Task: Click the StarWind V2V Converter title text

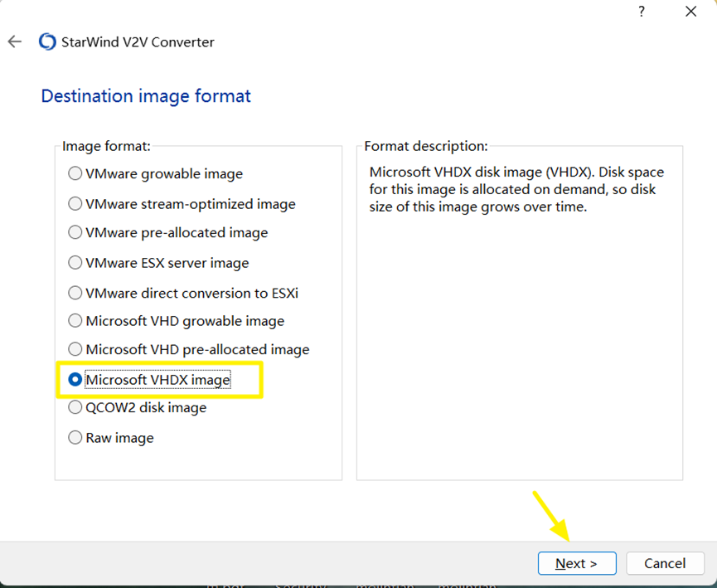Action: point(138,42)
